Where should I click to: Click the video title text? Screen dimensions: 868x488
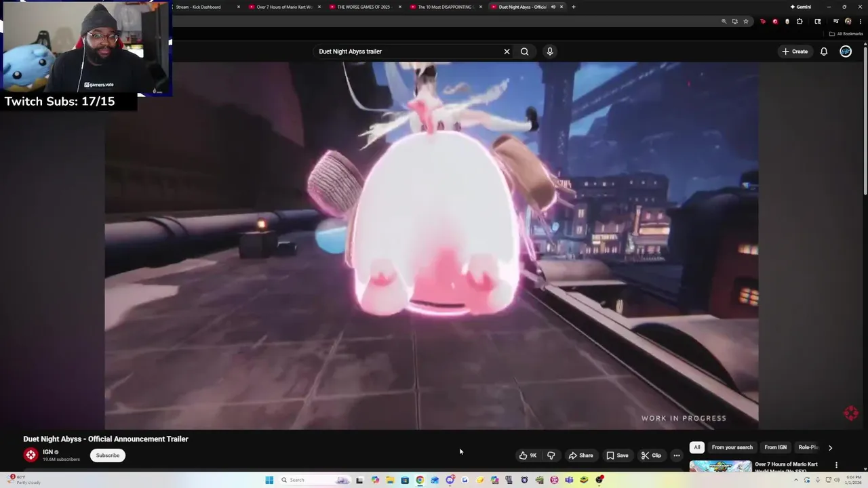pyautogui.click(x=106, y=439)
